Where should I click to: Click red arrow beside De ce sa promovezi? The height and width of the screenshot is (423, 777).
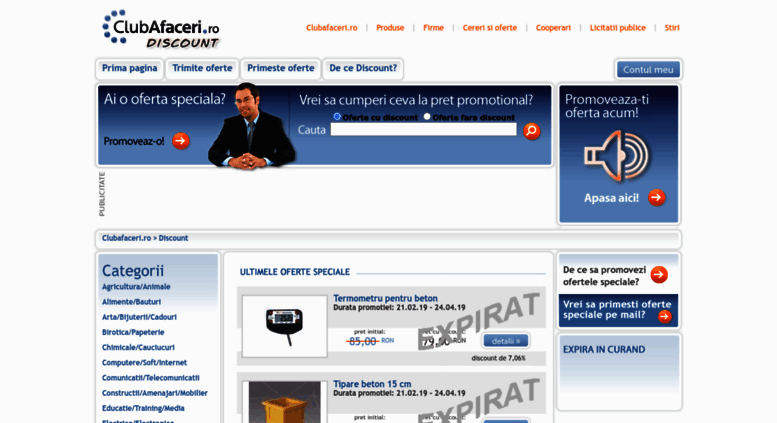tap(659, 274)
